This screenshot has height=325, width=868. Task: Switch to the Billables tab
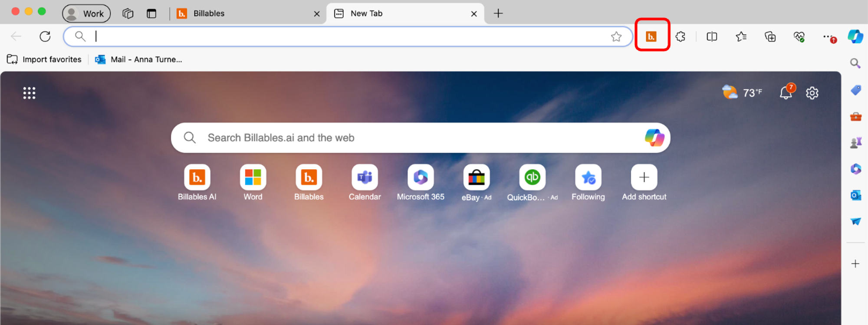(243, 13)
